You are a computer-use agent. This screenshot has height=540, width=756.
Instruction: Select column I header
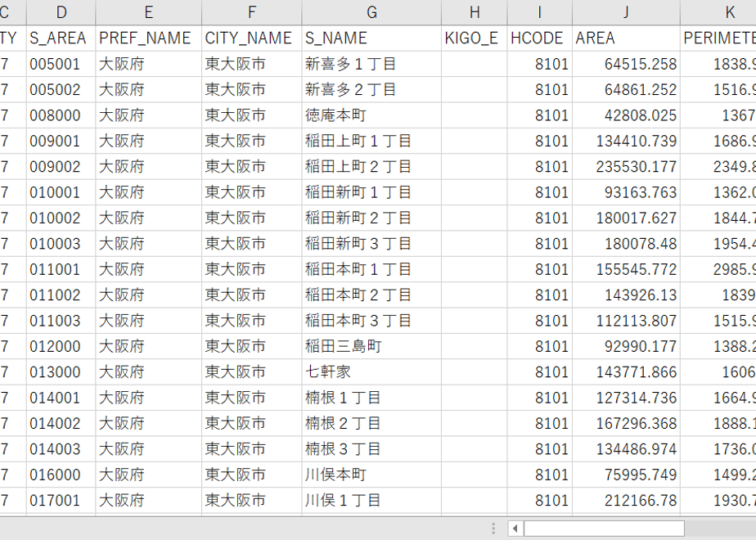pos(540,12)
